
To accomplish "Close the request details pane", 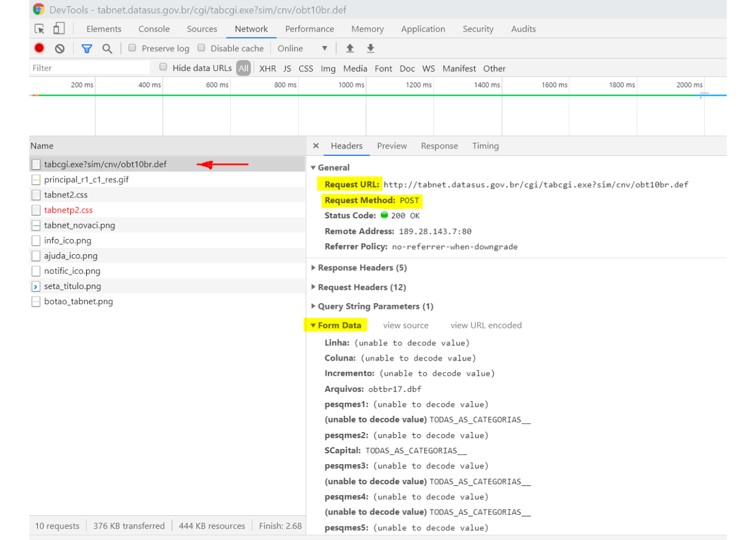I will [x=316, y=146].
